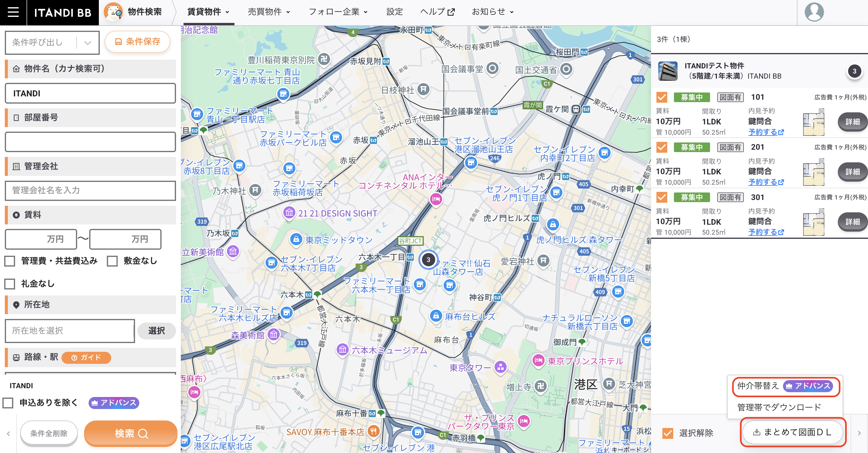
Task: Click the ANAインターコンチネンタル hotel pin
Action: [436, 199]
